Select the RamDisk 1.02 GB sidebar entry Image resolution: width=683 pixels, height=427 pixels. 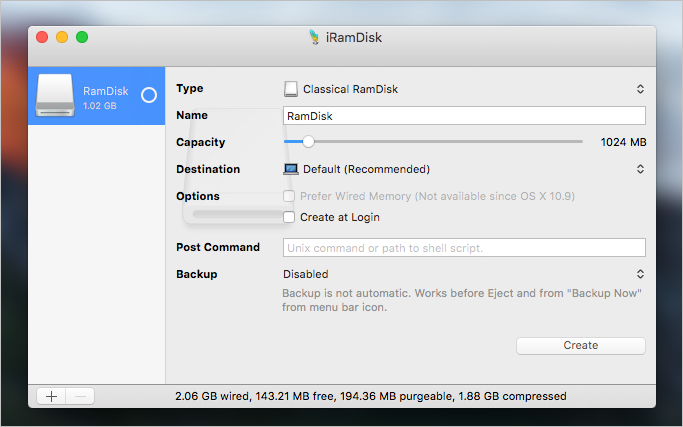click(97, 96)
